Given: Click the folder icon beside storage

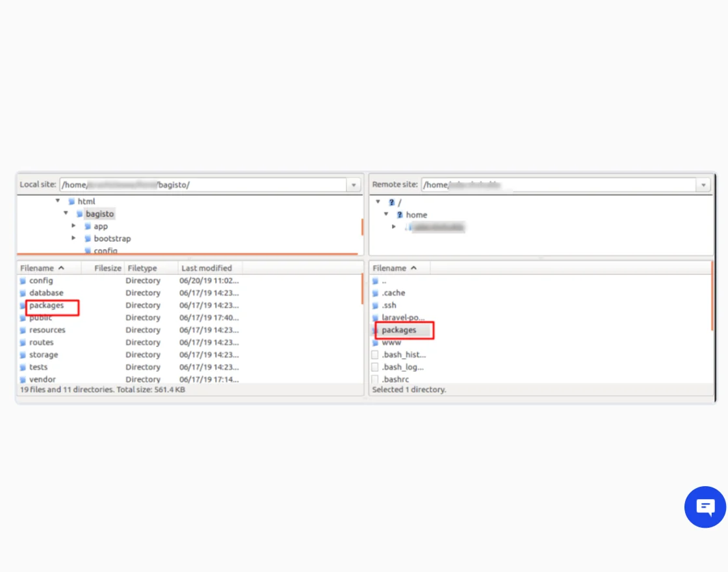Looking at the screenshot, I should pyautogui.click(x=23, y=355).
